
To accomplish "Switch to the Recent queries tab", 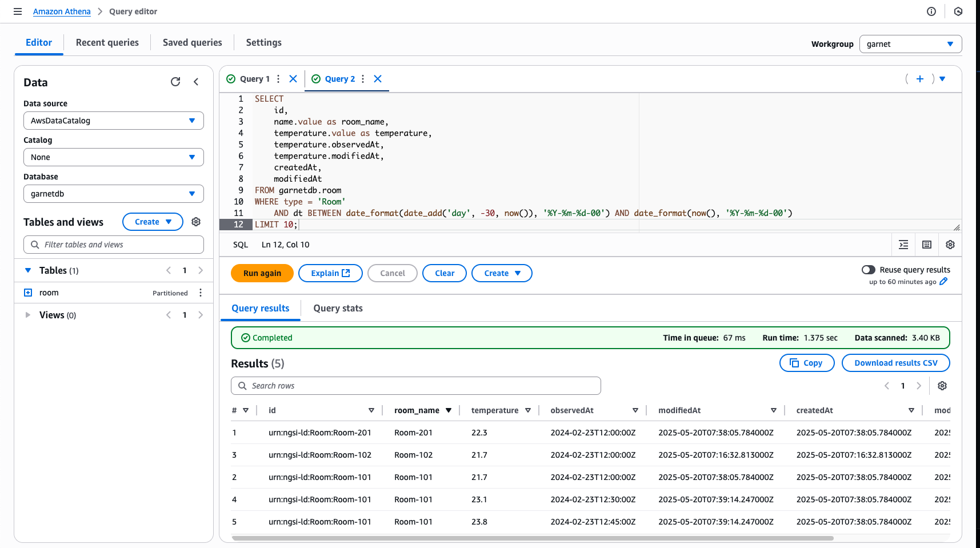I will click(x=107, y=42).
